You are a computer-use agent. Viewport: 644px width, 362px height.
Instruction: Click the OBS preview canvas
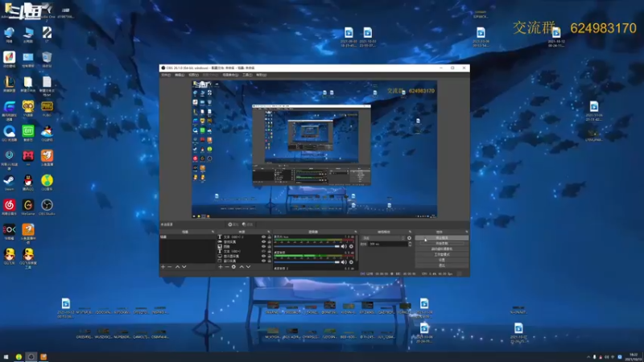[x=314, y=149]
